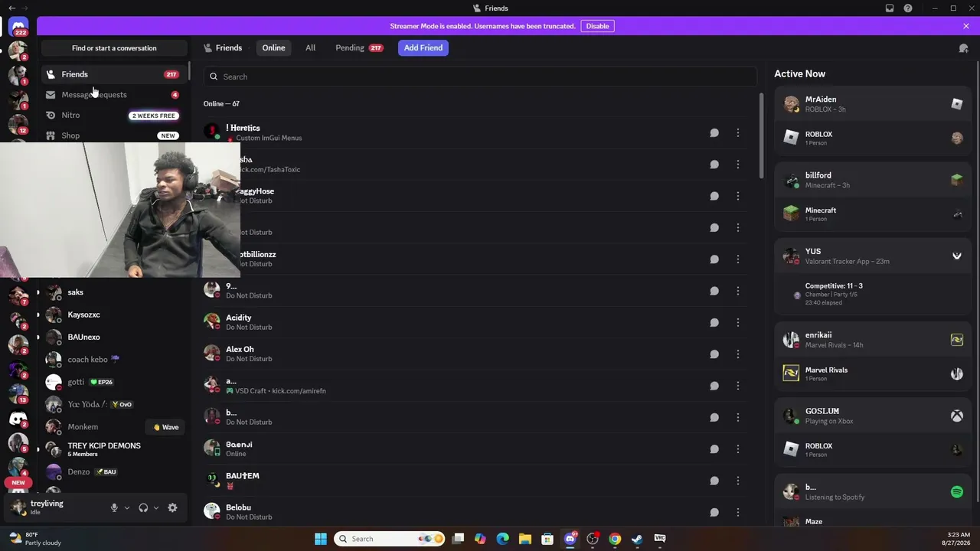Screen dimensions: 980x551
Task: Open DM with Denzo
Action: pyautogui.click(x=113, y=472)
